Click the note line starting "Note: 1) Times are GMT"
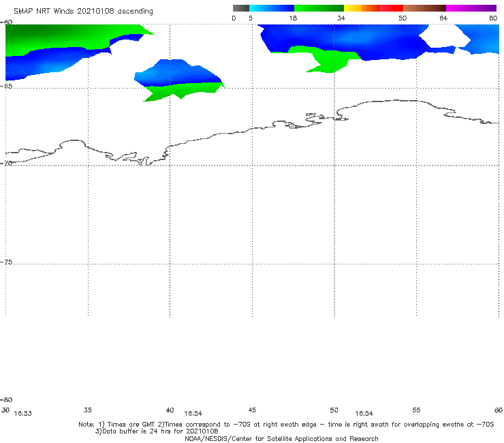Screen dimensions: 504x443 click(286, 425)
